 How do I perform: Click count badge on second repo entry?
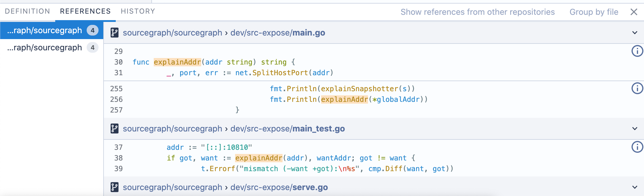click(93, 47)
